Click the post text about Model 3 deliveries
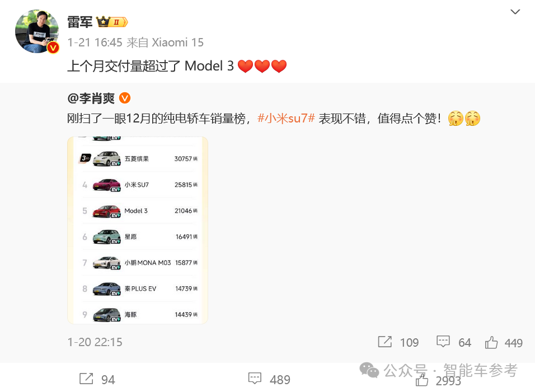Screen dimensions: 535x392 click(177, 66)
